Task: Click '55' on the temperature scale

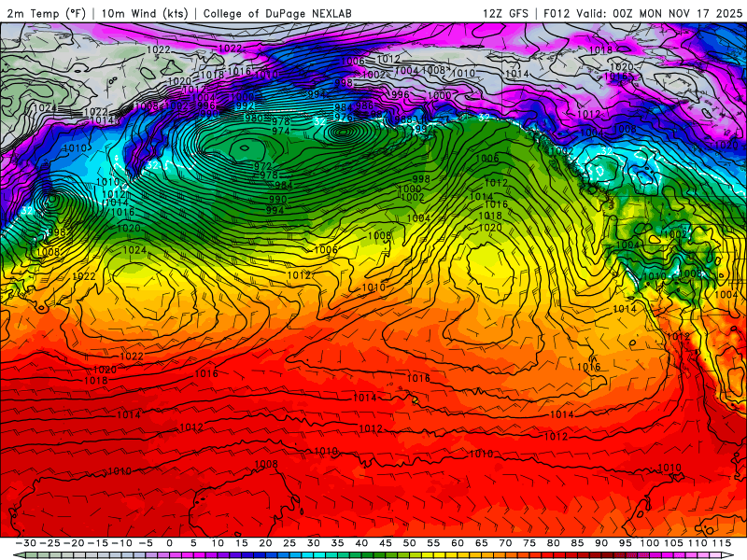Action: point(433,543)
